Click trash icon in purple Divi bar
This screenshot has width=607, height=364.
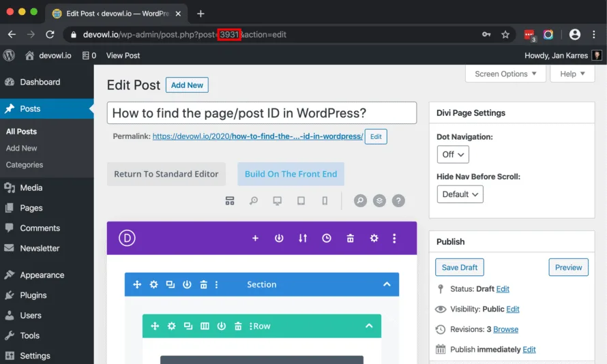point(351,238)
